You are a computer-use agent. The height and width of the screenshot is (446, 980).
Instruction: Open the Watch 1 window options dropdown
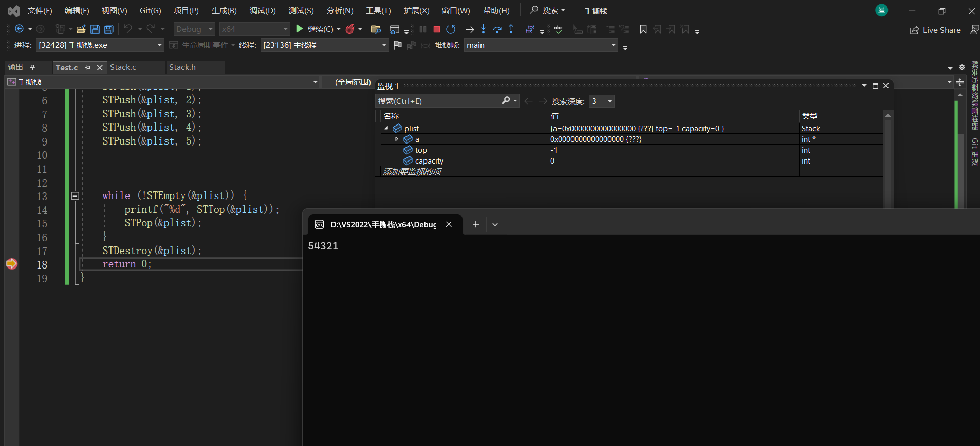[x=864, y=86]
